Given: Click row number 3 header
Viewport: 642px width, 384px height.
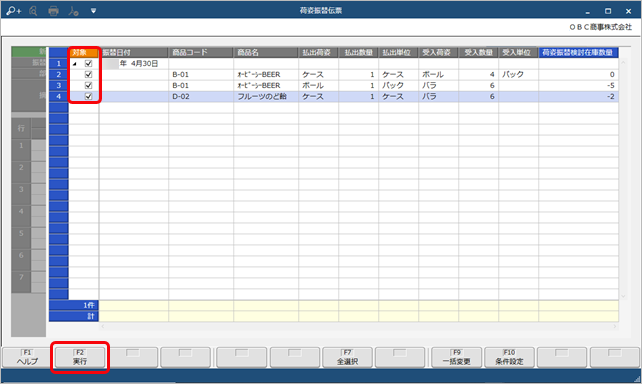Looking at the screenshot, I should pyautogui.click(x=59, y=86).
